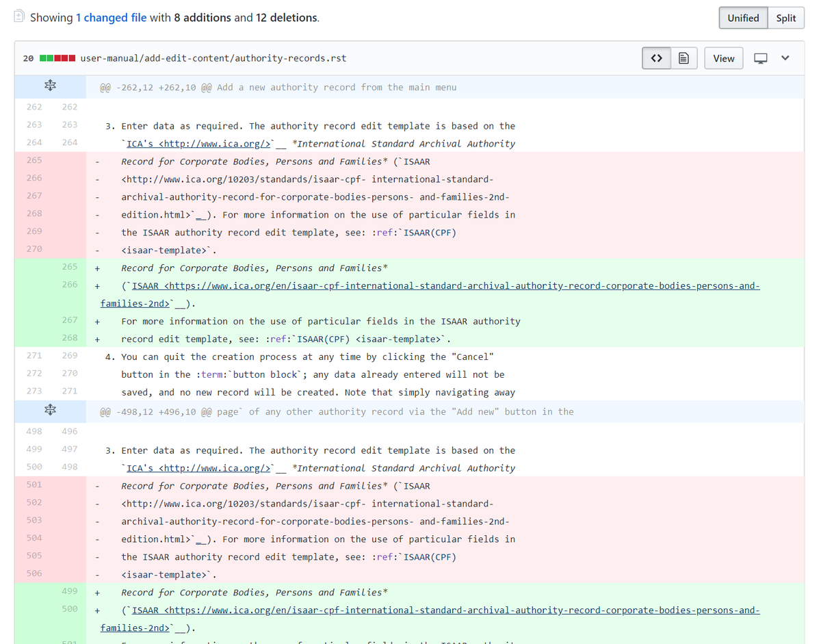821x644 pixels.
Task: Switch to rich diff via document icon
Action: (683, 58)
